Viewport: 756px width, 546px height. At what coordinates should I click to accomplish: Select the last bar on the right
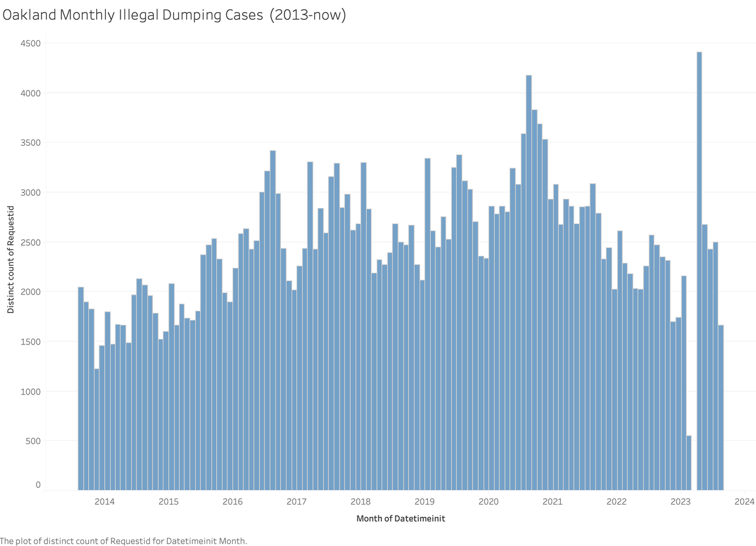click(721, 407)
